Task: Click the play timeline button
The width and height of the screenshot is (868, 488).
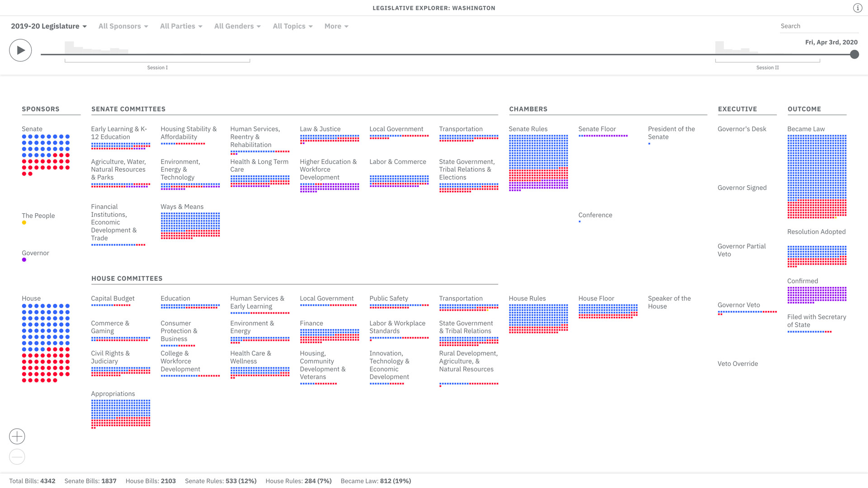Action: pos(20,50)
